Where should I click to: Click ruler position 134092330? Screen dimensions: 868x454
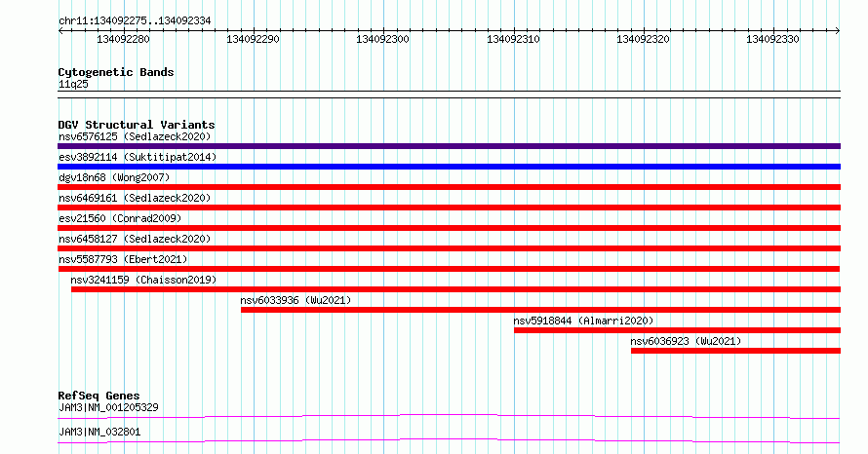point(772,39)
